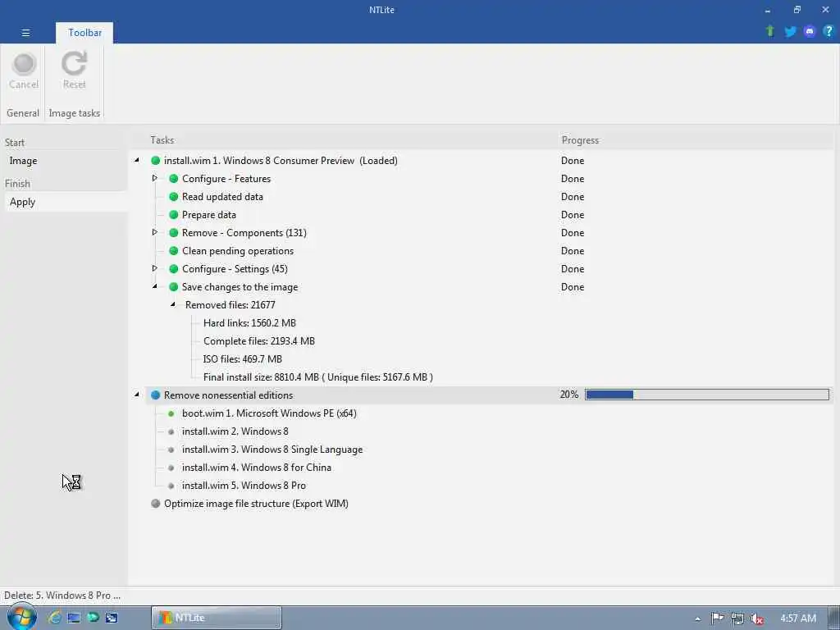The height and width of the screenshot is (630, 840).
Task: Expand Remove - Components (131) node
Action: [155, 232]
